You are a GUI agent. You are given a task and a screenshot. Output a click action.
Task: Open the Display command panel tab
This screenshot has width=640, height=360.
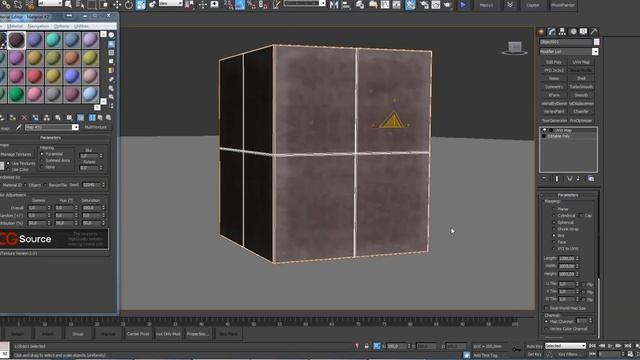pyautogui.click(x=584, y=31)
